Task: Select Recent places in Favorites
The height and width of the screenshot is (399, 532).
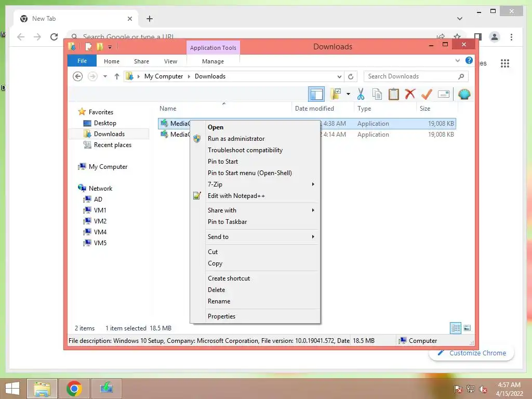Action: click(x=112, y=145)
